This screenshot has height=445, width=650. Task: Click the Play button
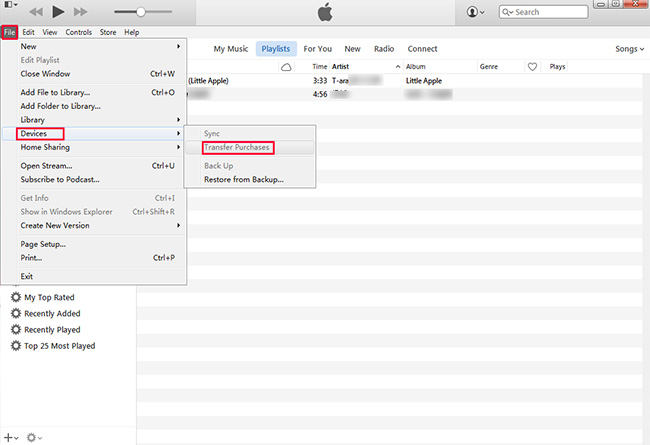(58, 12)
